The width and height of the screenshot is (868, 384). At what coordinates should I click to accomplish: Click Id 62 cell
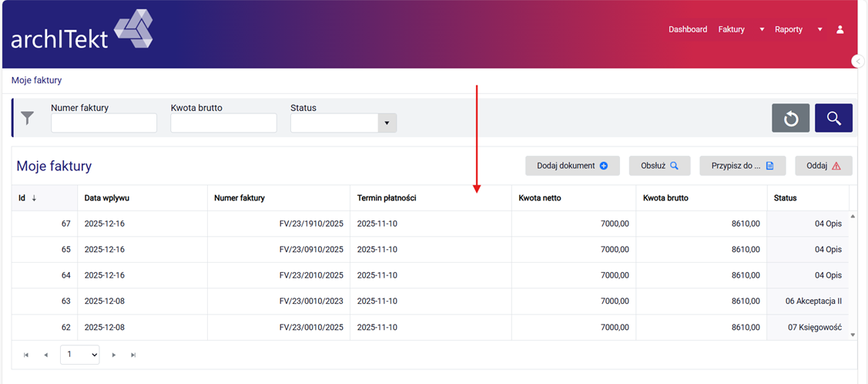[45, 328]
